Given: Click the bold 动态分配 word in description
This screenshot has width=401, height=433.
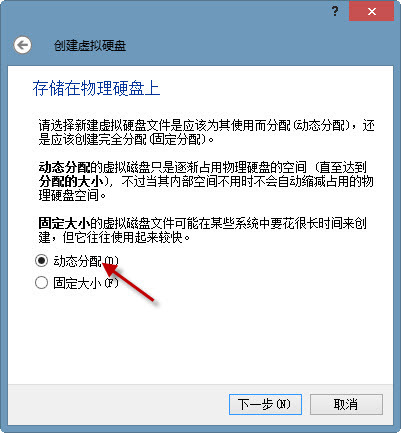Looking at the screenshot, I should (x=64, y=167).
